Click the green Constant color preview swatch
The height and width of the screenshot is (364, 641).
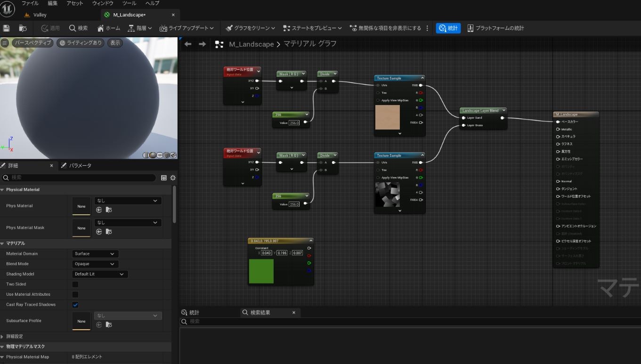(261, 271)
